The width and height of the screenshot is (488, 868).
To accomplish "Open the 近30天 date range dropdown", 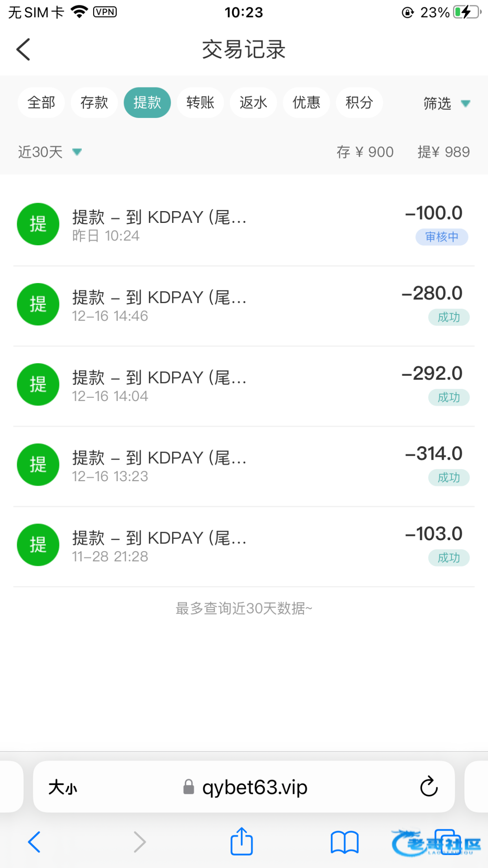I will coord(50,152).
